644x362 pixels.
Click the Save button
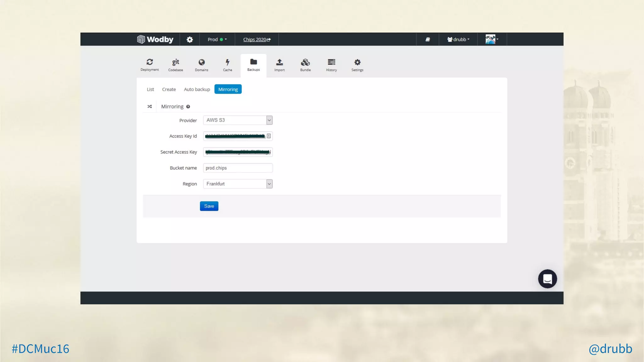pos(209,206)
